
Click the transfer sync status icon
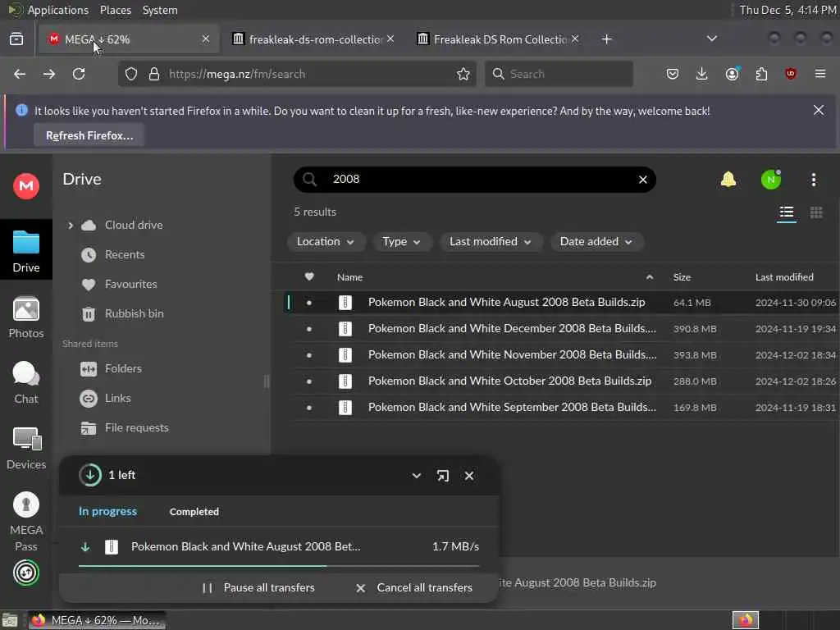25,573
